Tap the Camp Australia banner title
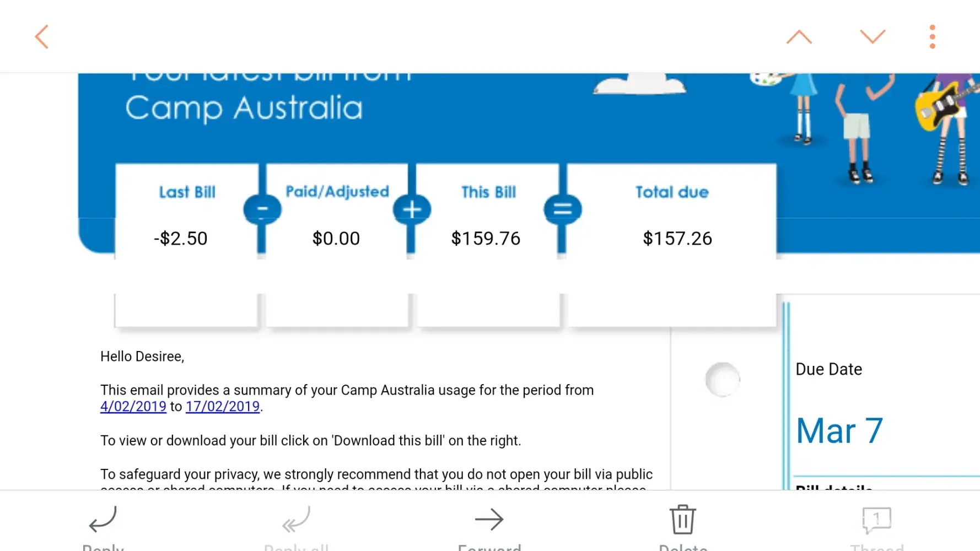This screenshot has width=980, height=551. (244, 108)
